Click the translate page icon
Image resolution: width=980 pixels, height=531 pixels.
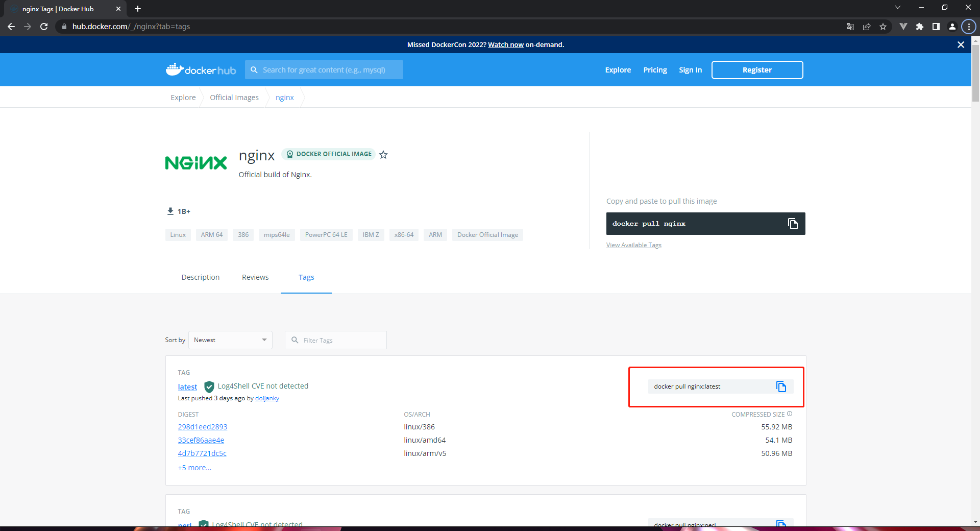point(850,27)
